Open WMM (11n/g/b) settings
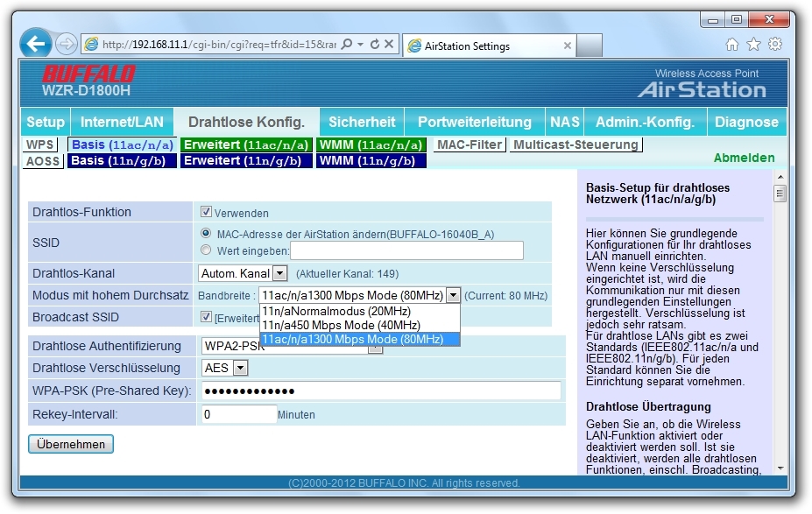 (x=371, y=160)
